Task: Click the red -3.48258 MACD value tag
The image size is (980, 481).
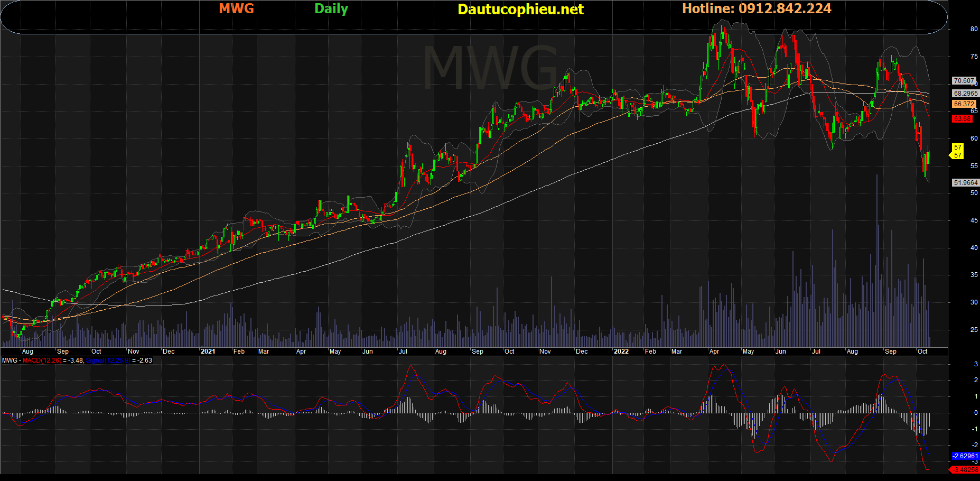Action: pos(965,469)
